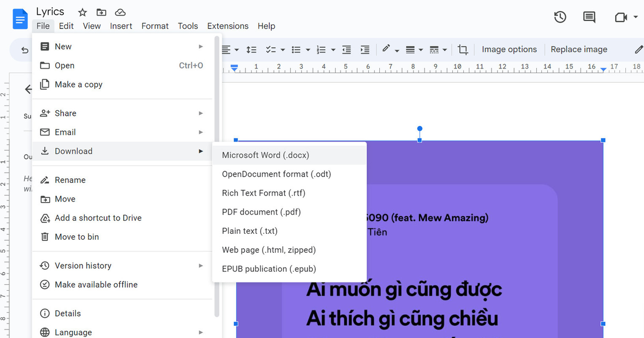
Task: Click Make a copy in File menu
Action: click(122, 85)
